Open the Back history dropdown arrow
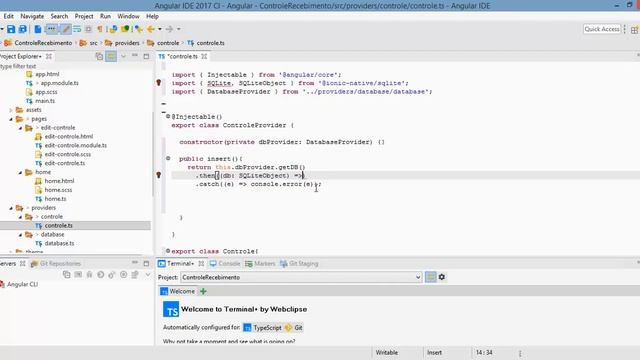The image size is (640, 360). [x=160, y=29]
